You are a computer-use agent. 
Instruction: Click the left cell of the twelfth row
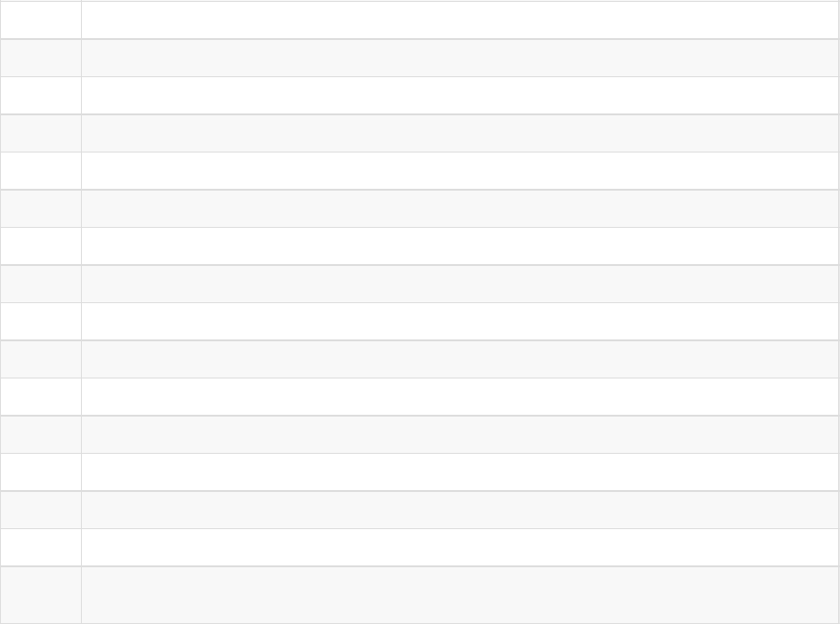pyautogui.click(x=41, y=434)
